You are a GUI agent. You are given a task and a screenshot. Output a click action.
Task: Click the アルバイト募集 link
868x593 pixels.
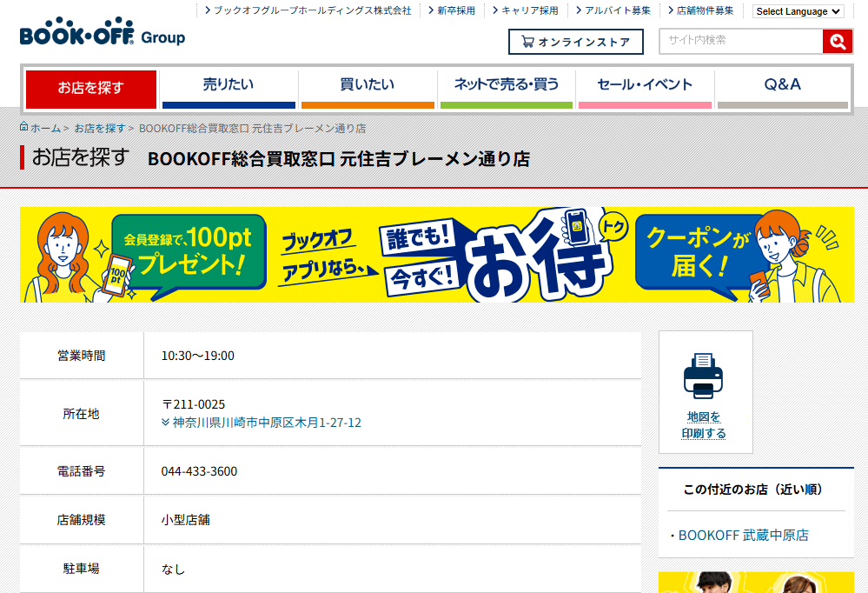[x=613, y=10]
